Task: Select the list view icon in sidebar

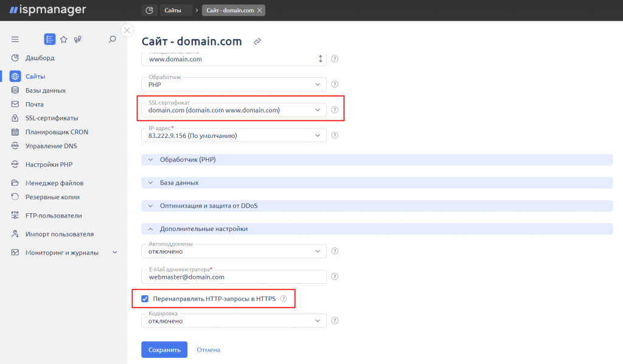Action: click(x=50, y=39)
